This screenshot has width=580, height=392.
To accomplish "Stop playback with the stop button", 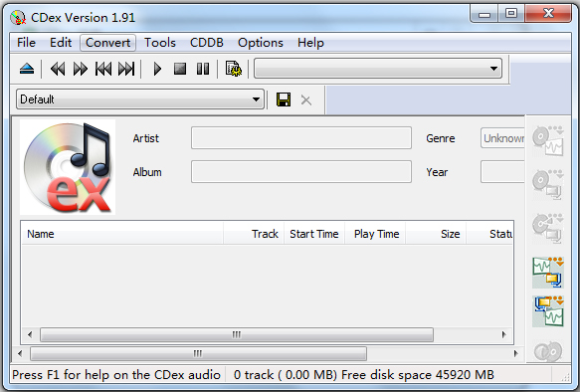I will point(180,69).
